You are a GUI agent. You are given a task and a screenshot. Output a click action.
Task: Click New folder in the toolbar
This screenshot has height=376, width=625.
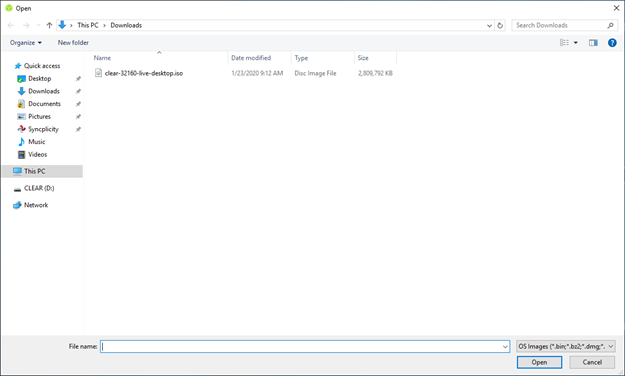click(x=73, y=43)
